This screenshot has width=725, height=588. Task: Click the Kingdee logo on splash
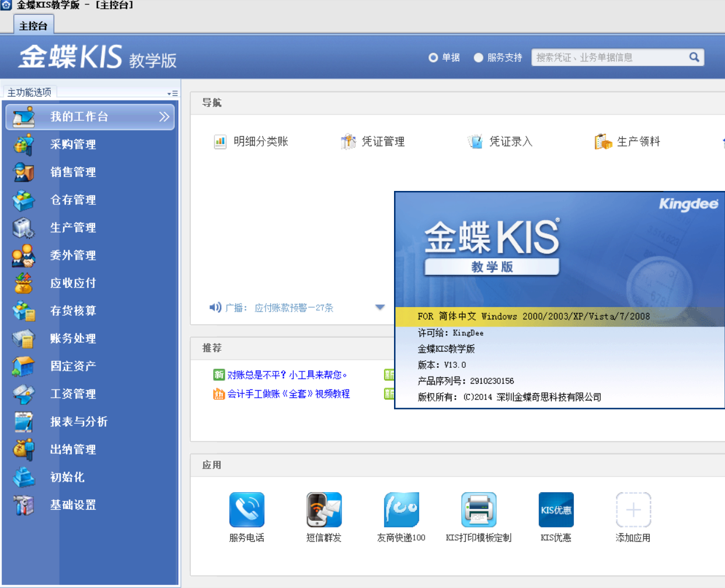(688, 204)
